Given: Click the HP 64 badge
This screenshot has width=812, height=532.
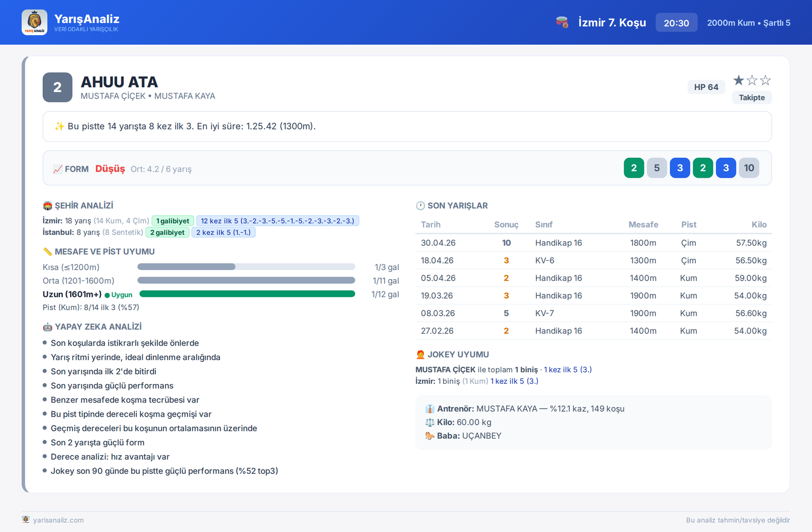Looking at the screenshot, I should tap(706, 87).
